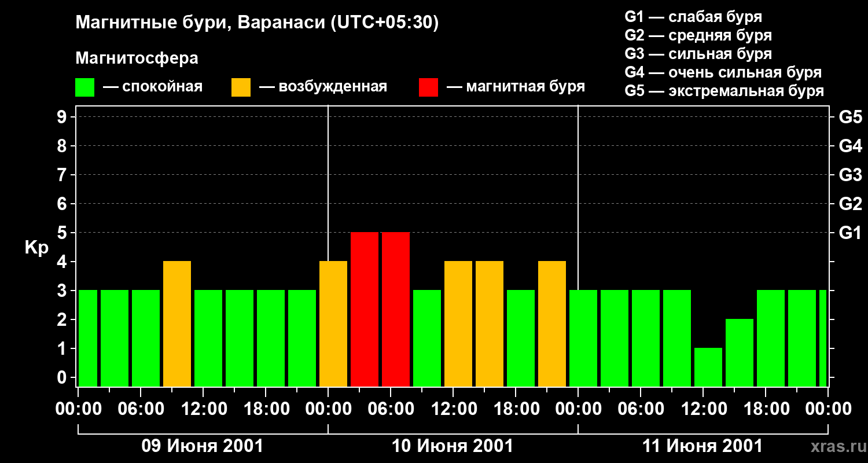Screen dimensions: 868x463
Task: Click the legend text — магнитная буря
Action: (x=516, y=87)
